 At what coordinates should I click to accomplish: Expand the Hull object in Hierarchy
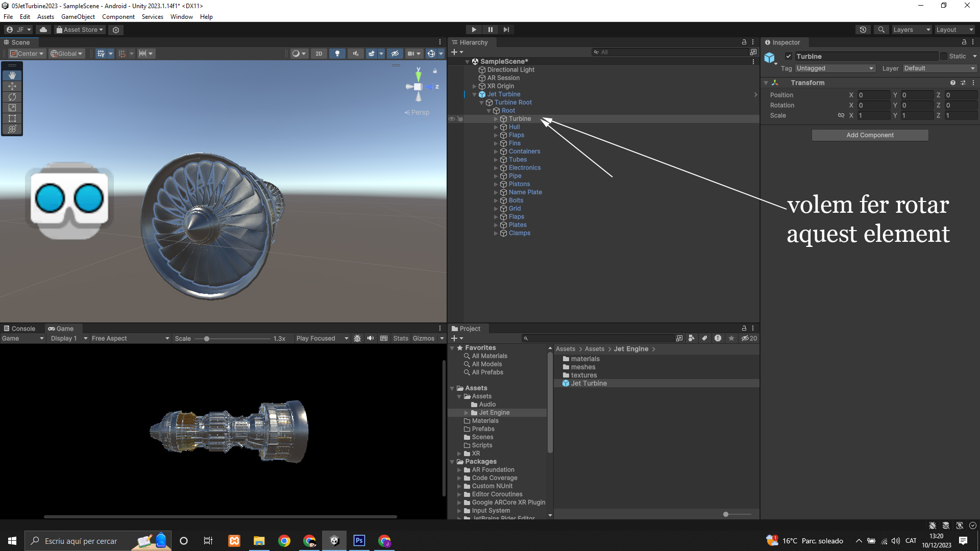click(496, 127)
